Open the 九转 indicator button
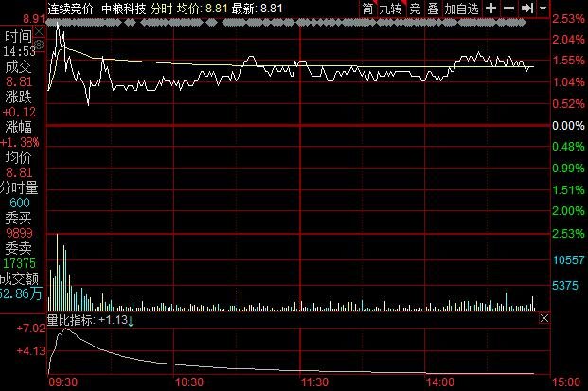Image resolution: width=588 pixels, height=391 pixels. click(390, 9)
